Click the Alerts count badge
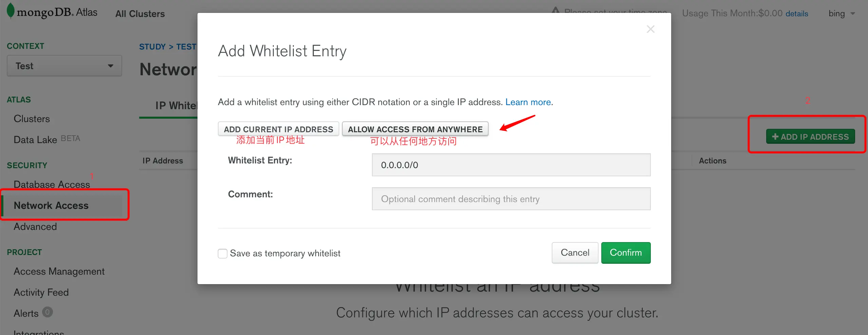Viewport: 868px width, 335px height. (48, 312)
